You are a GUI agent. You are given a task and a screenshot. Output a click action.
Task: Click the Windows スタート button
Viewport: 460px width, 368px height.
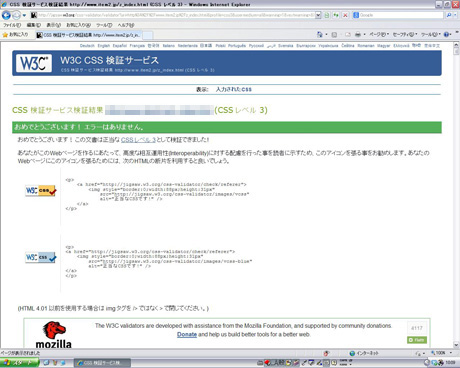pyautogui.click(x=19, y=363)
